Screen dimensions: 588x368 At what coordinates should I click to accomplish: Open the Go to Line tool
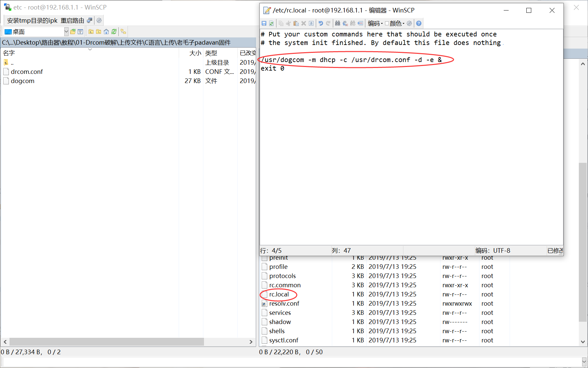point(360,23)
